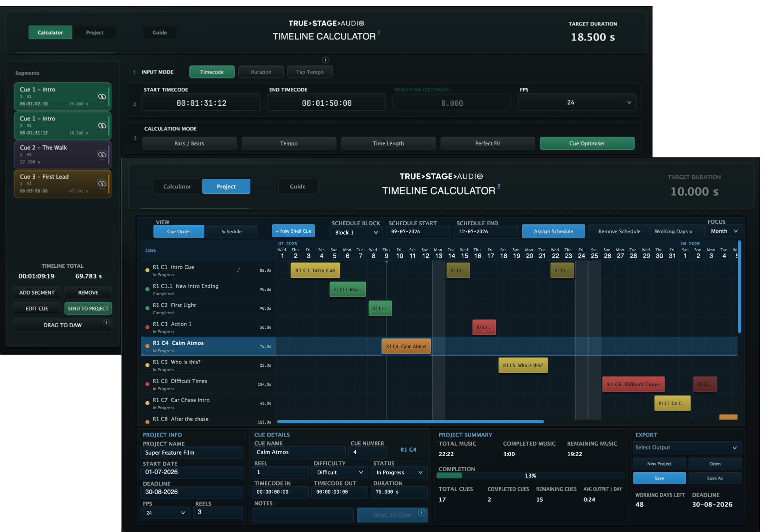Click EDIT CUE button

point(37,309)
